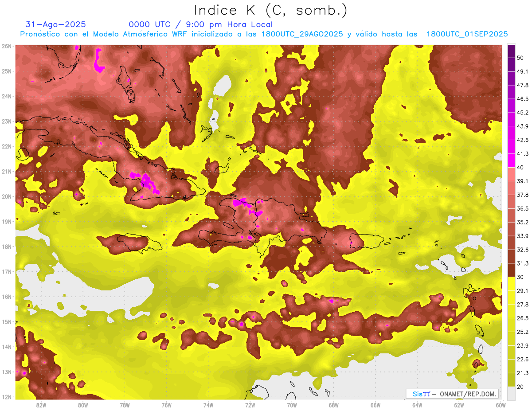Click the "1800UTC_01SEP2025" valid-until time text

pyautogui.click(x=467, y=34)
